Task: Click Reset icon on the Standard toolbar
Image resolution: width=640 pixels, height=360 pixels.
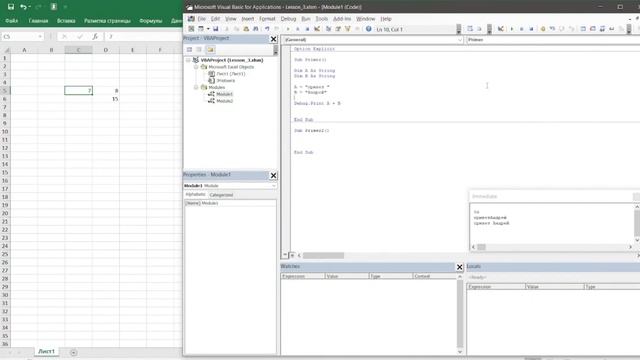Action: pos(307,29)
